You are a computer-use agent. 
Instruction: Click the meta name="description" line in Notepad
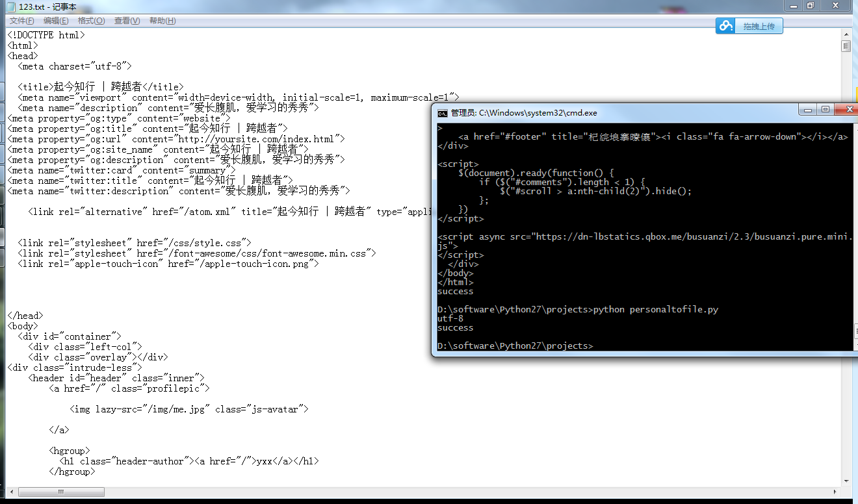(168, 108)
